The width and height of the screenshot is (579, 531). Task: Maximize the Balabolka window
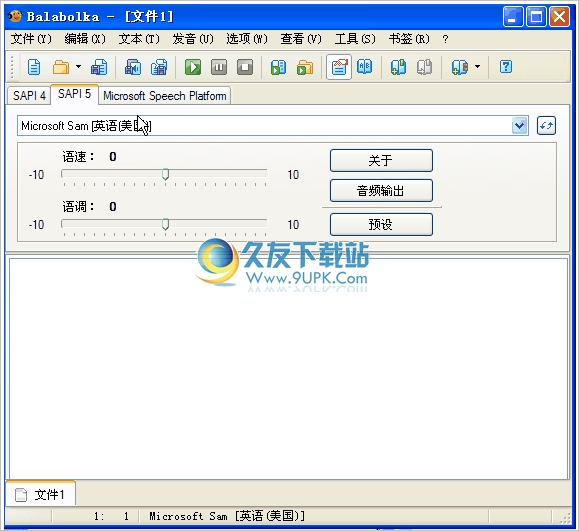tap(536, 17)
